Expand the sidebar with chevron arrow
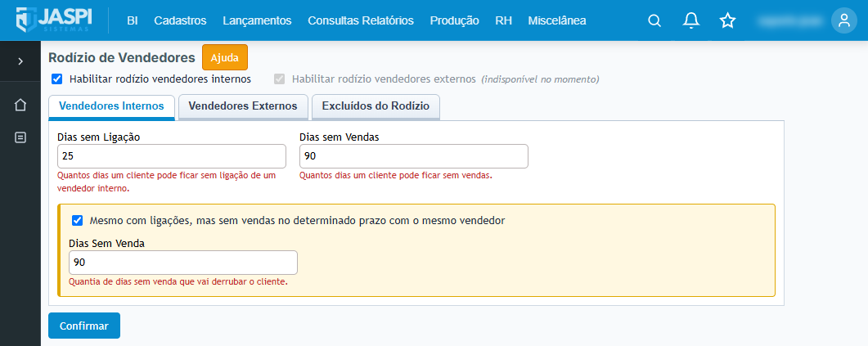 20,61
